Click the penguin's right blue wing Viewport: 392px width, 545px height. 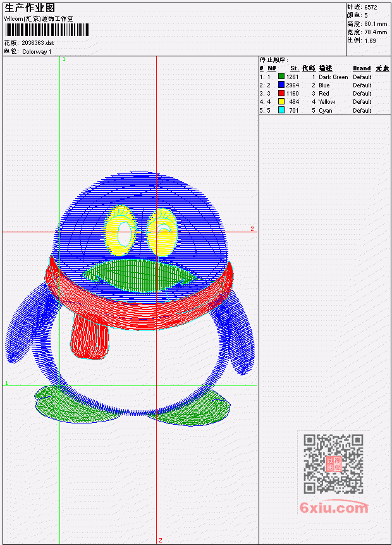coord(233,333)
